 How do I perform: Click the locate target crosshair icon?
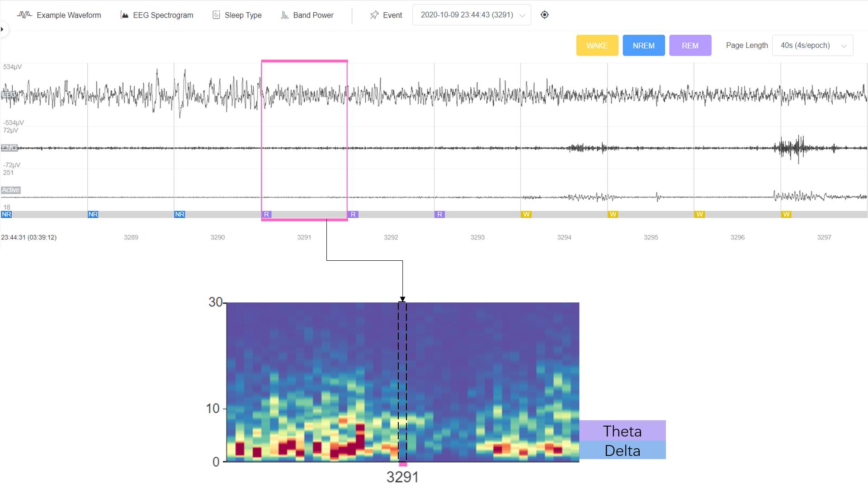544,15
